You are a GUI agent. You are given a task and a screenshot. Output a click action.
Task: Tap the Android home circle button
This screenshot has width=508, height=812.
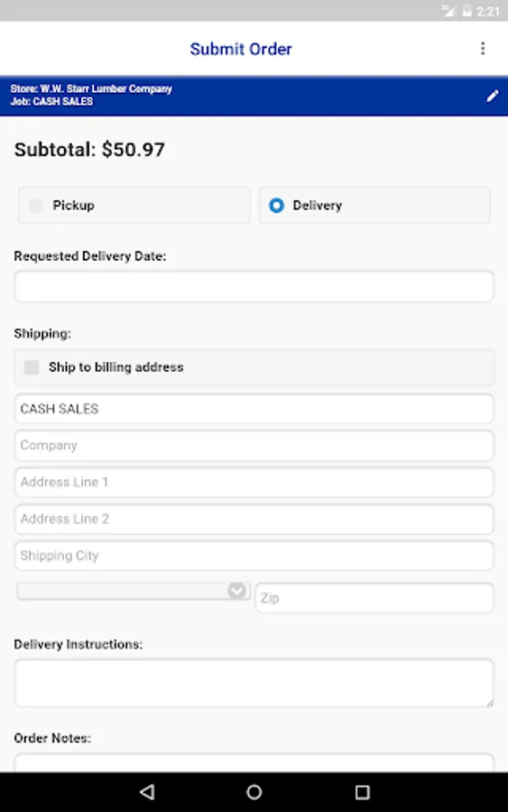point(254,792)
